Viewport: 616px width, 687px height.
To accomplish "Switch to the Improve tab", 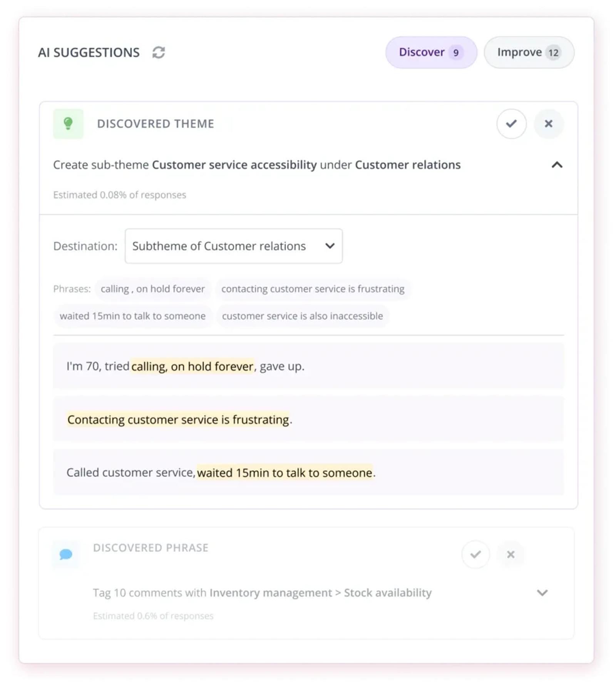I will [x=529, y=52].
